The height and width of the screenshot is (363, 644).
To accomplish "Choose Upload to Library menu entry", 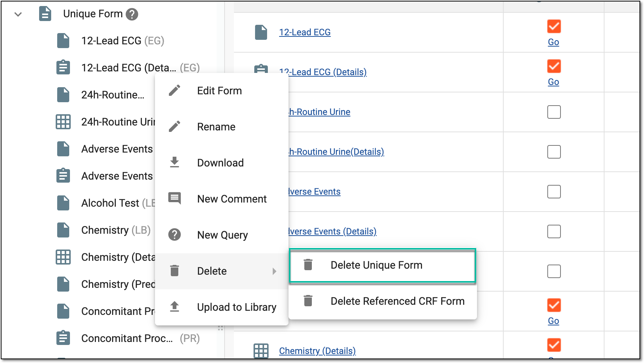I will point(222,307).
